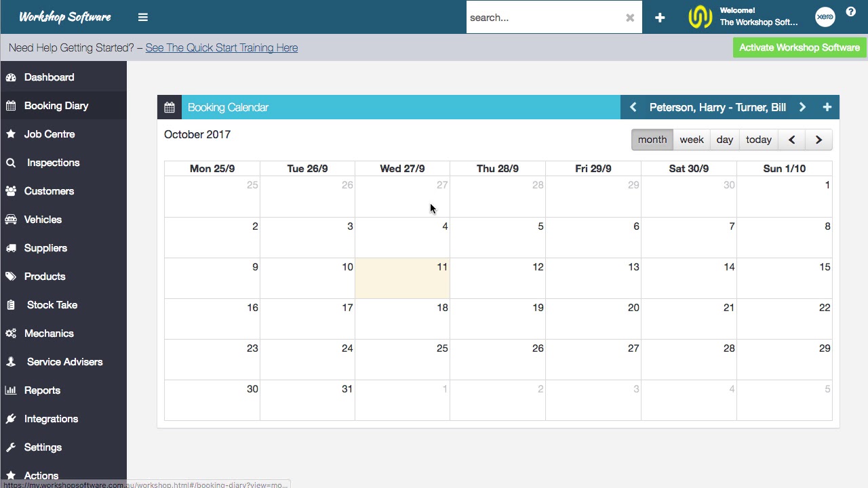Click the Job Centre star icon
The image size is (868, 488).
[11, 134]
